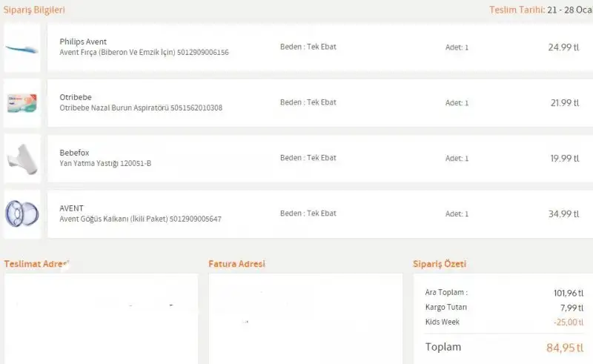Screen dimensions: 593x364
Task: Select 'Beden : Tek Ebat' in AVENT row
Action: coord(308,214)
